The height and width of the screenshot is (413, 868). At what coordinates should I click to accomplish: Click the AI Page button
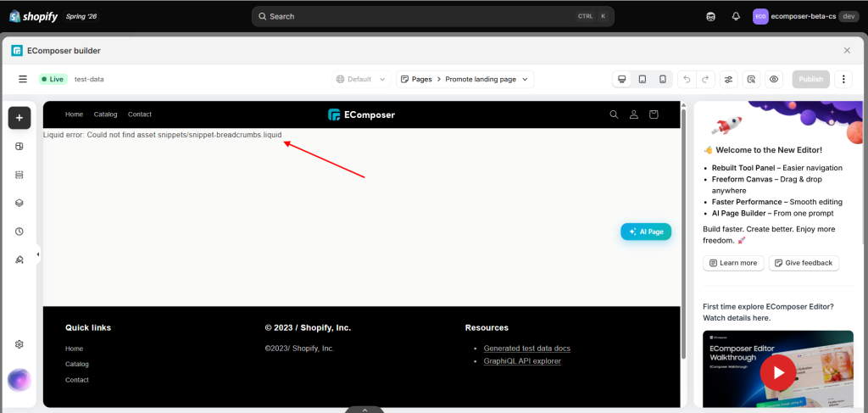[646, 232]
